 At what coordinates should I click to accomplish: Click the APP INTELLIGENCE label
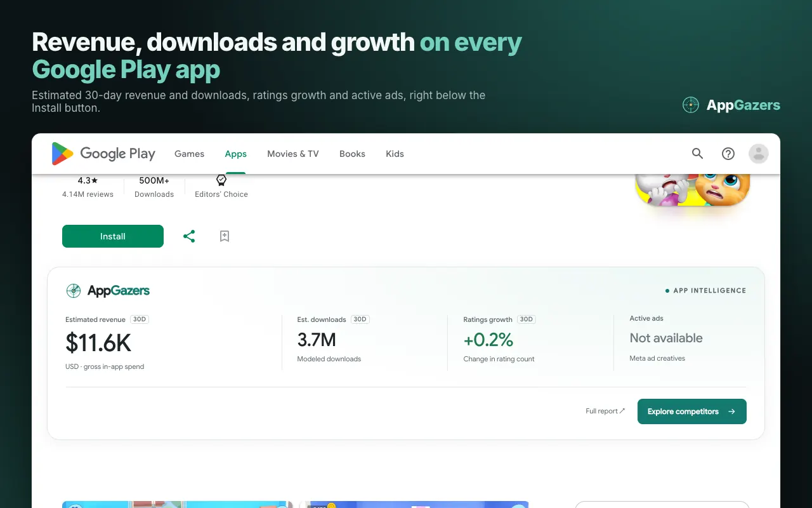tap(705, 291)
